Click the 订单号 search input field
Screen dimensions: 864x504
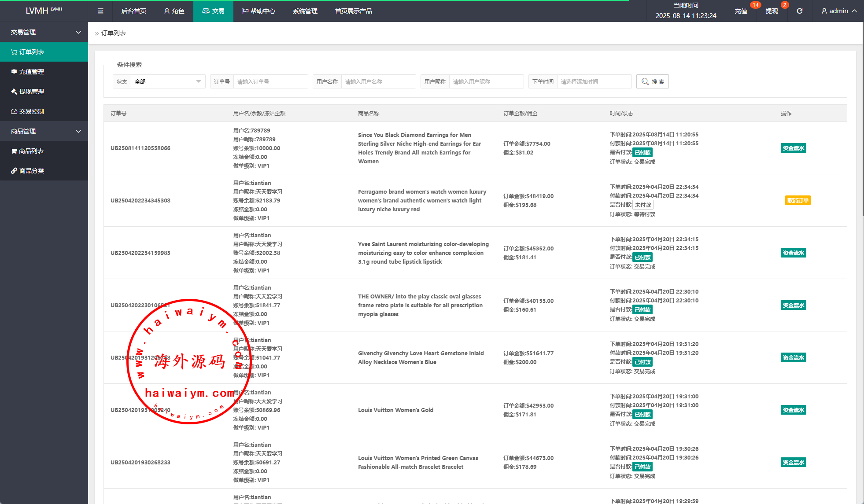(x=270, y=81)
